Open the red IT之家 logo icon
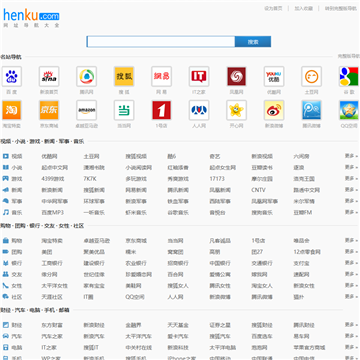 click(199, 76)
